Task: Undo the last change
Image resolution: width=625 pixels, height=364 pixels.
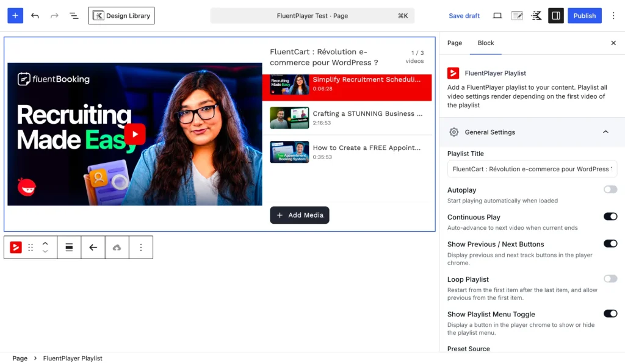Action: (x=35, y=15)
